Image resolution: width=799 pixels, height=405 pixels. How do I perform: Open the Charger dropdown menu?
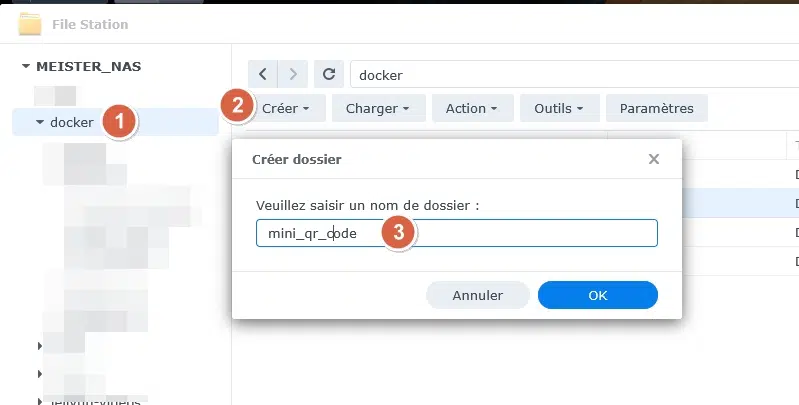(x=378, y=108)
